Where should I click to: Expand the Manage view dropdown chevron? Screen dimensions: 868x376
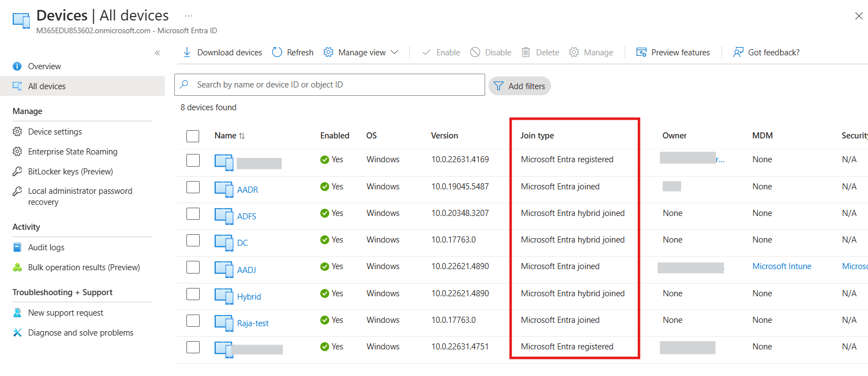394,52
